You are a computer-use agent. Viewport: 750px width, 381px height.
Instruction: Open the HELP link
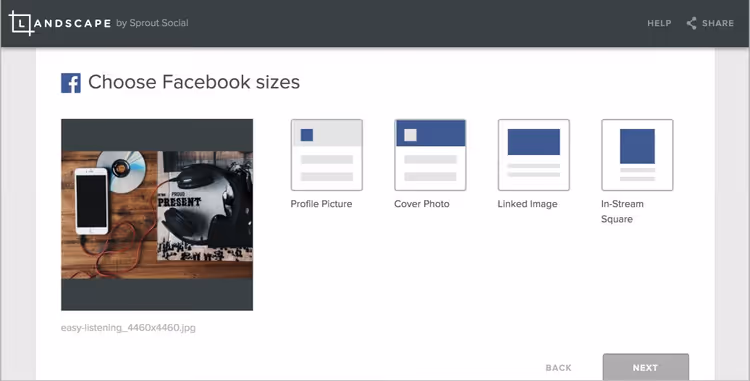point(659,23)
